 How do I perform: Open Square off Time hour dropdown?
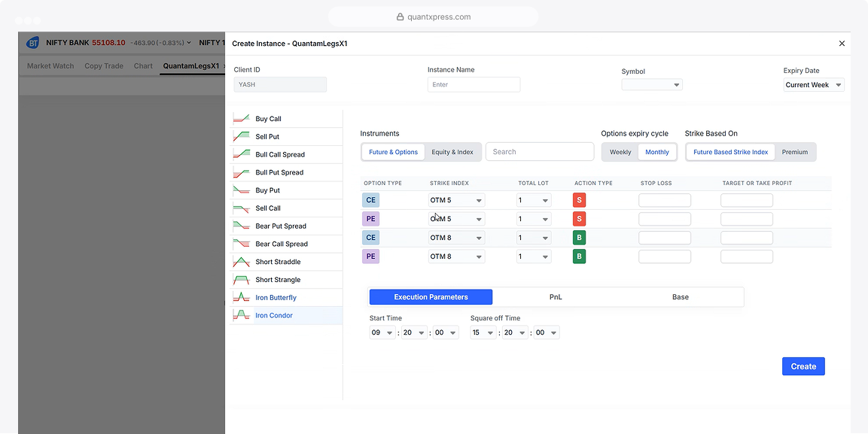coord(483,332)
